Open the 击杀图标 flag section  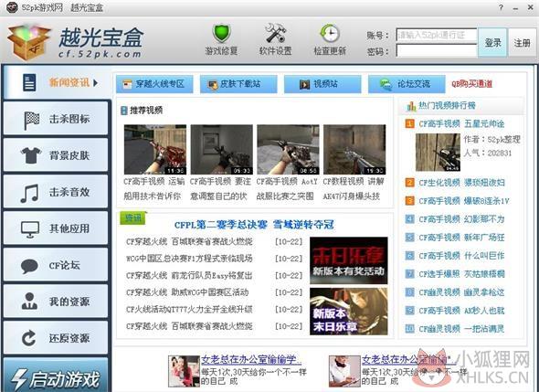[56, 119]
